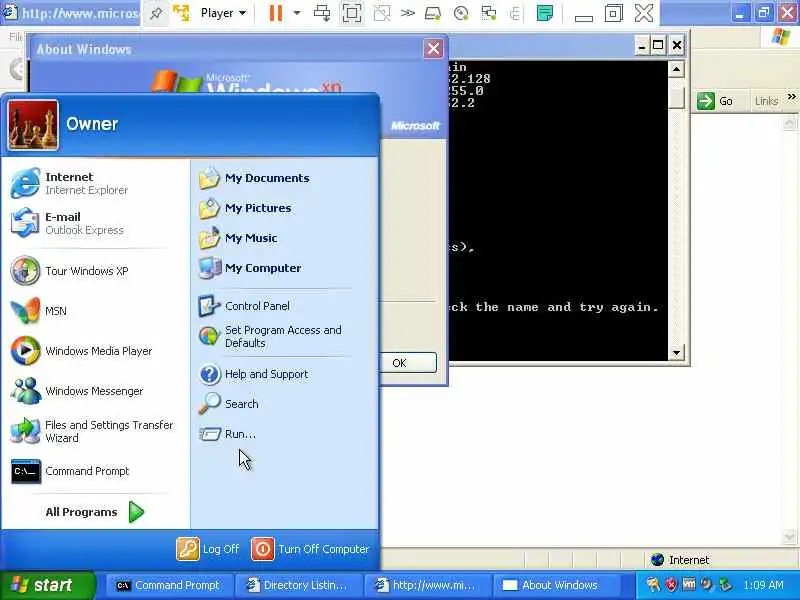Click the IE address bar page icon
800x600 pixels.
tap(10, 12)
